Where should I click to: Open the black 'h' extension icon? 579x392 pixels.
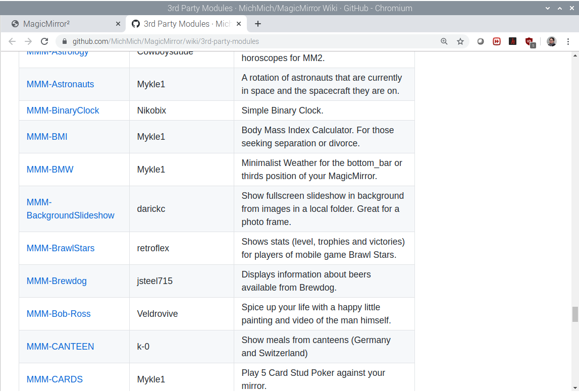512,41
